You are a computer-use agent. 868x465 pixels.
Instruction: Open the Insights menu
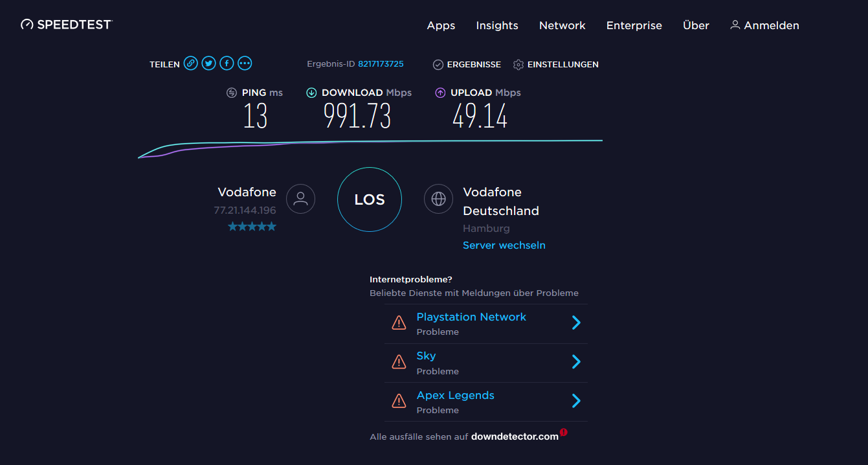tap(497, 25)
